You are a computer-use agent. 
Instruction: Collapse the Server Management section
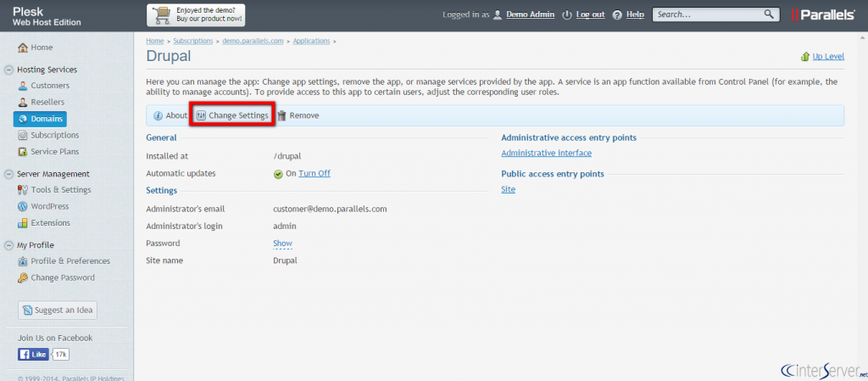8,174
